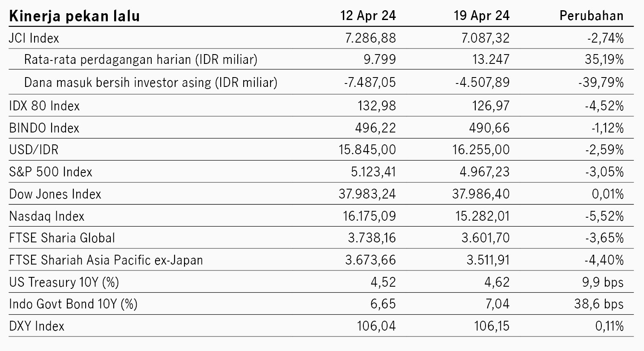This screenshot has height=351, width=644.
Task: Click 'FTSE Shariah Asia Pacific ex-Japan' label
Action: tap(106, 260)
